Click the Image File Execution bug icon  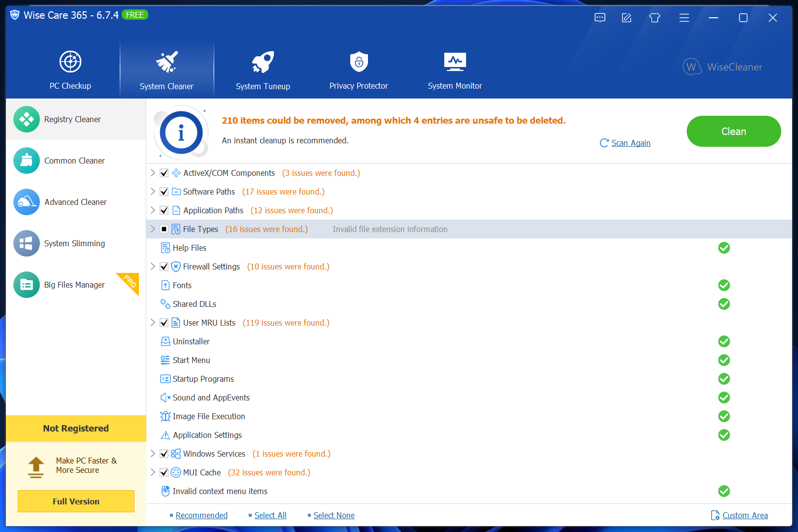coord(166,416)
